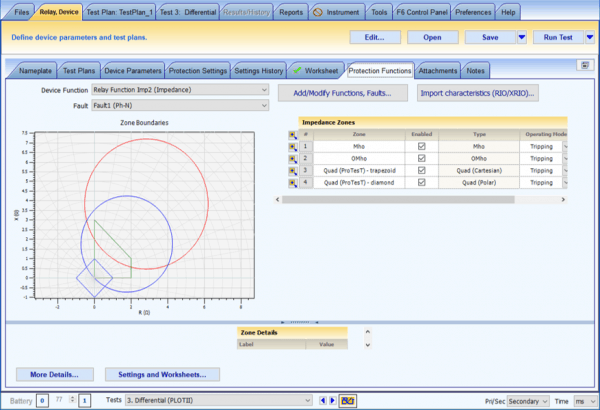
Task: Disable the Mho zone Enabled checkbox
Action: pyautogui.click(x=421, y=145)
